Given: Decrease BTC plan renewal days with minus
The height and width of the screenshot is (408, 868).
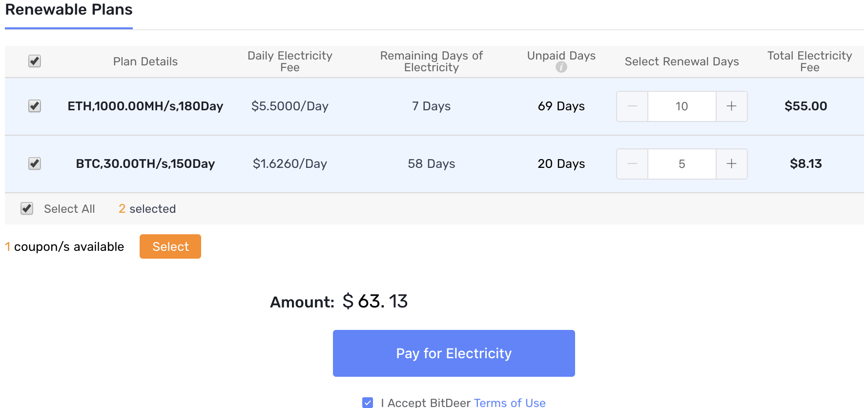Looking at the screenshot, I should 632,164.
